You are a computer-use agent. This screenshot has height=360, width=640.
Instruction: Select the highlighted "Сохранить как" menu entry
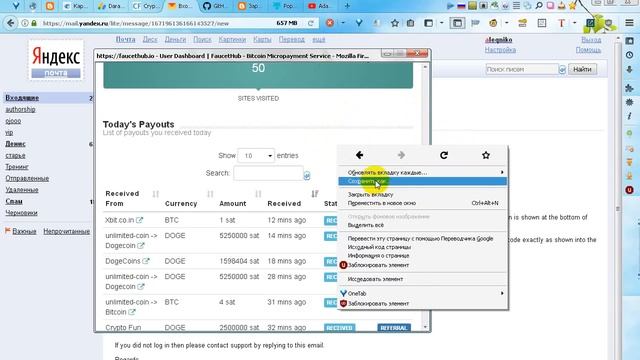pyautogui.click(x=422, y=181)
